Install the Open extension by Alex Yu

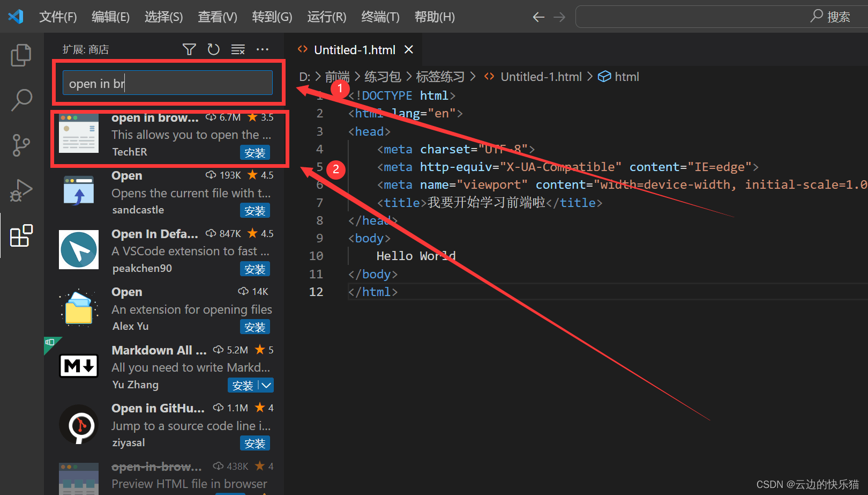click(255, 327)
